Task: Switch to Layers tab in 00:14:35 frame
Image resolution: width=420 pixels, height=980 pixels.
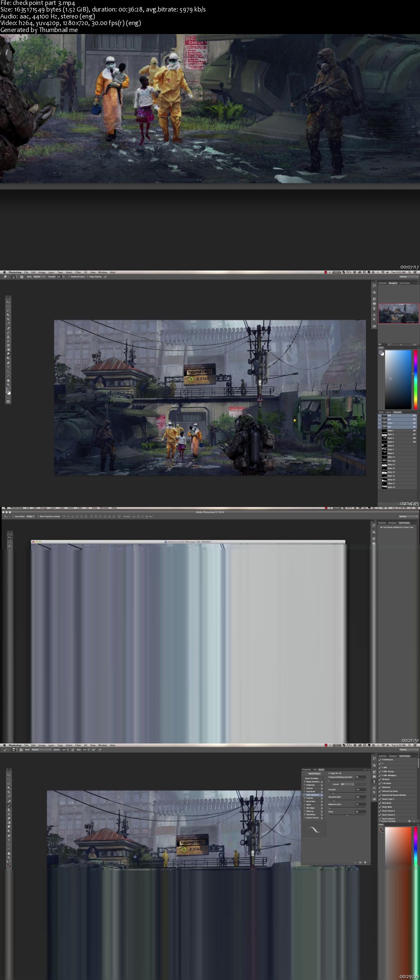Action: (388, 412)
